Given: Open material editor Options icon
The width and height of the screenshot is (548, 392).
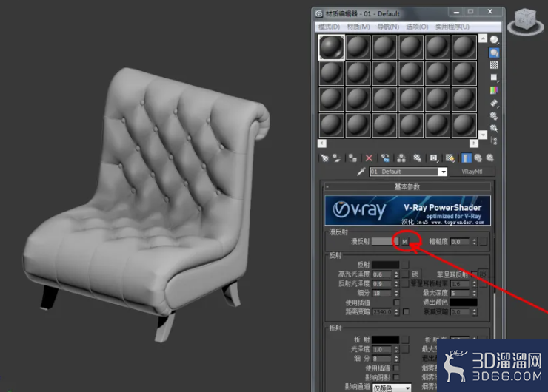Looking at the screenshot, I should [x=494, y=115].
